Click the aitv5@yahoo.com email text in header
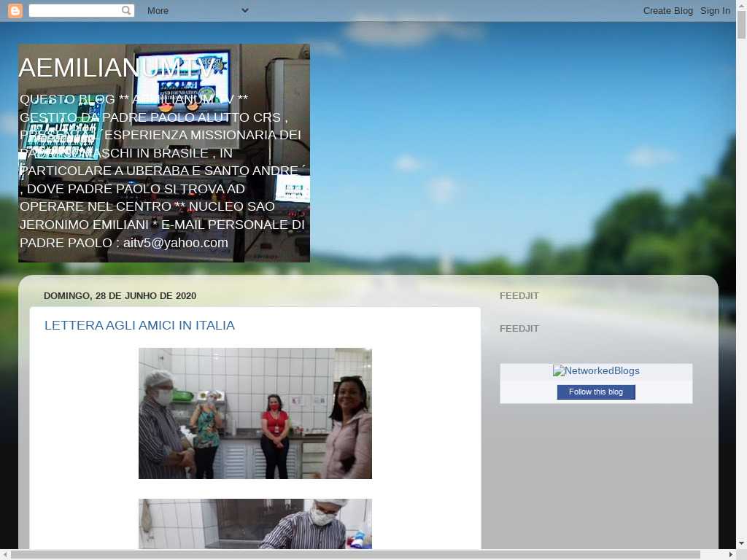The height and width of the screenshot is (560, 747). [175, 243]
